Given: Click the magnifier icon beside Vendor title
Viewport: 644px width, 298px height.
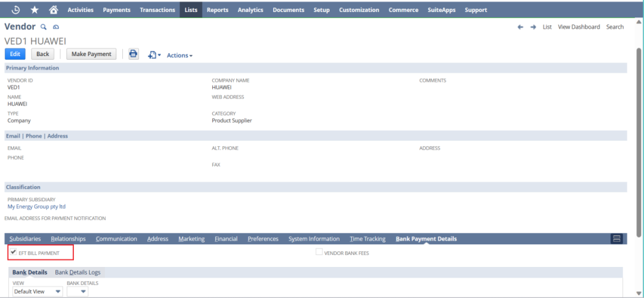Looking at the screenshot, I should point(44,27).
